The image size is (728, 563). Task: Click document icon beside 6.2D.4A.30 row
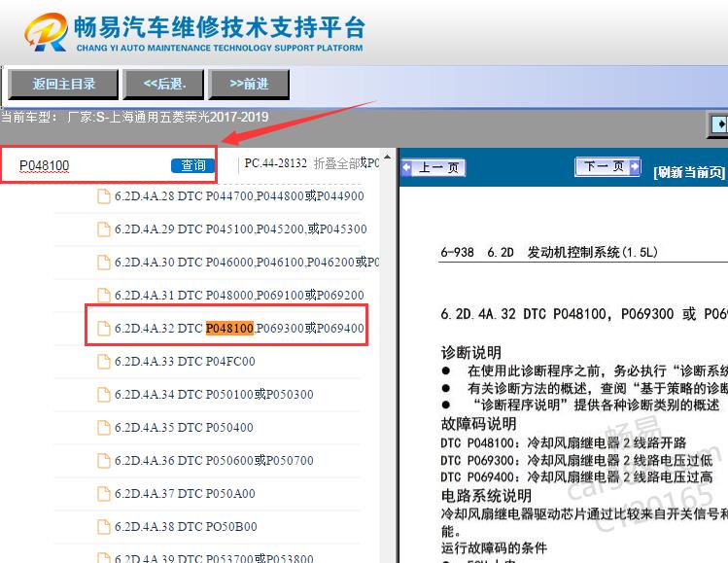(x=104, y=262)
